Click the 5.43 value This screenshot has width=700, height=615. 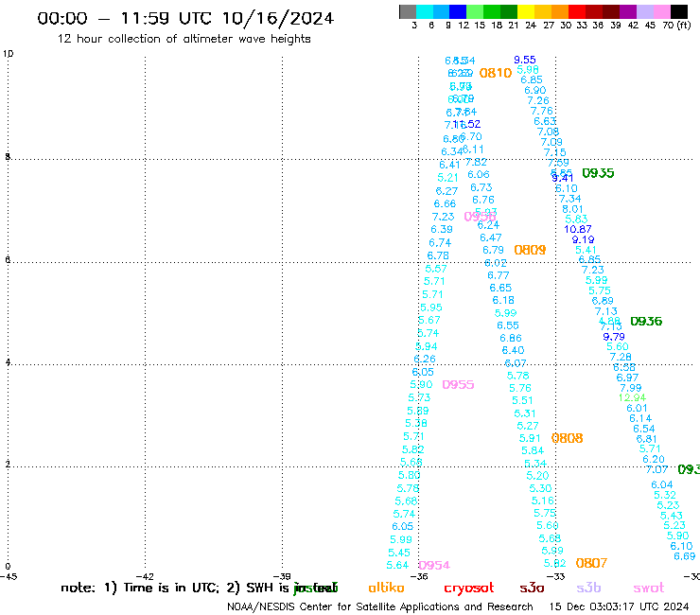pos(672,516)
